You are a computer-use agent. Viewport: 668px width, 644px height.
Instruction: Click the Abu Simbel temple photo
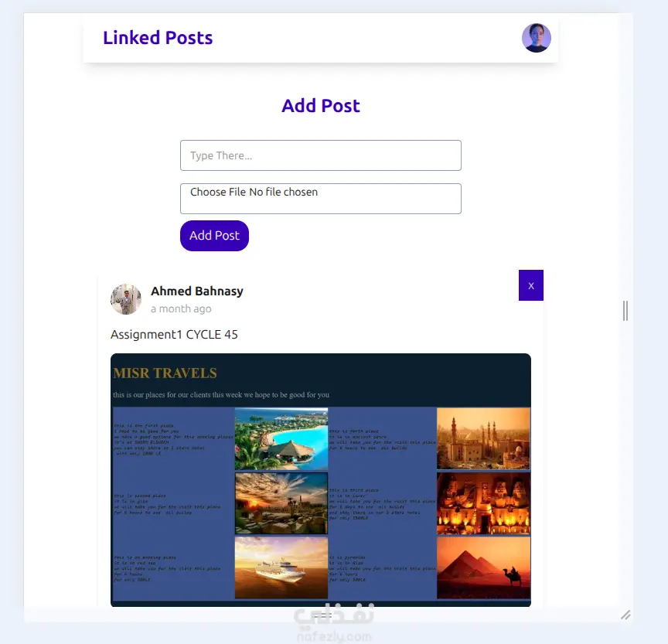point(483,503)
